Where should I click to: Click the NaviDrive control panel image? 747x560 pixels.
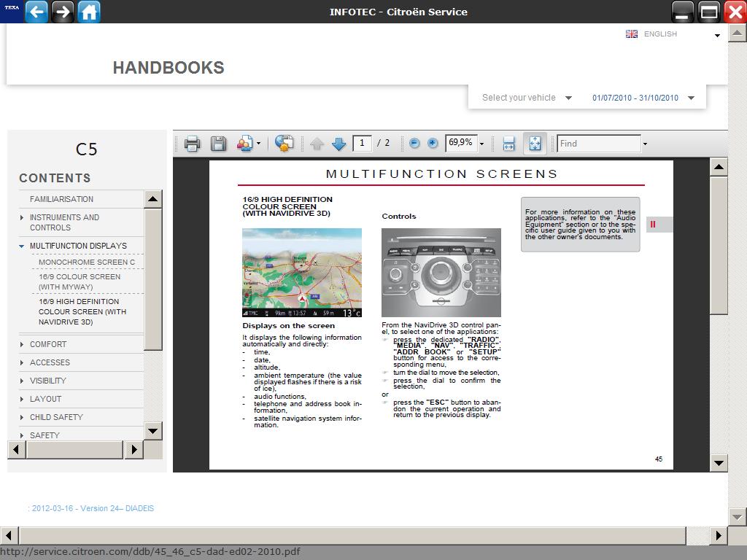(x=441, y=273)
